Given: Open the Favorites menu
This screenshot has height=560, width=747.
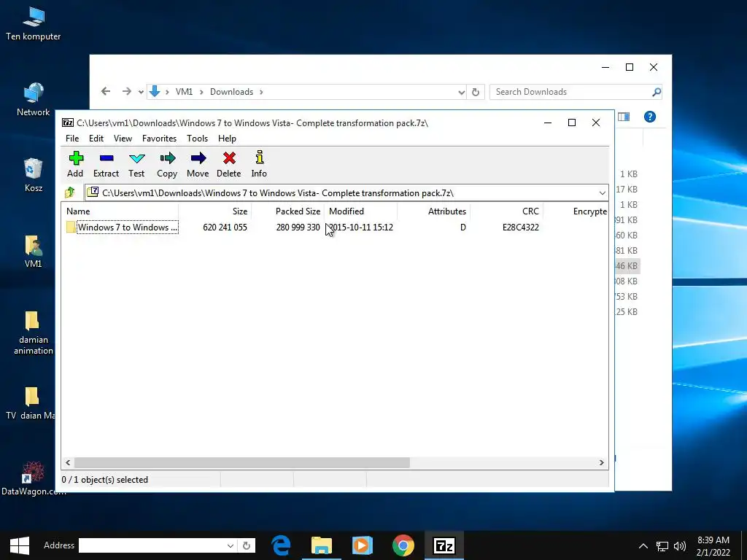Looking at the screenshot, I should click(159, 139).
